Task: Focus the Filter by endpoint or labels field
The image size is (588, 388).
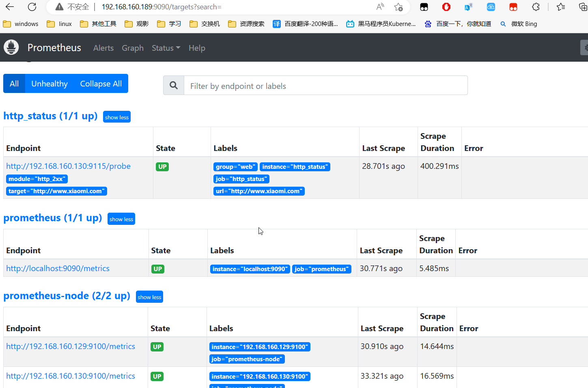Action: 326,85
